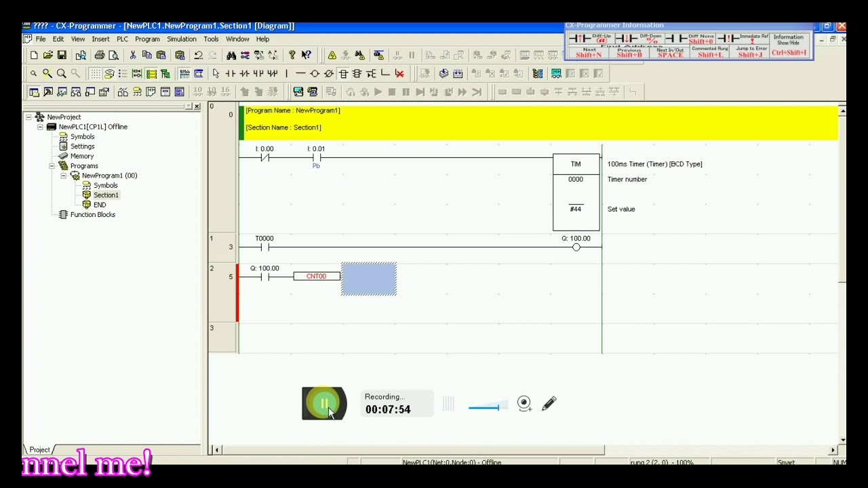The height and width of the screenshot is (488, 868).
Task: Click the vertical scrollbar down arrow
Action: pyautogui.click(x=842, y=441)
